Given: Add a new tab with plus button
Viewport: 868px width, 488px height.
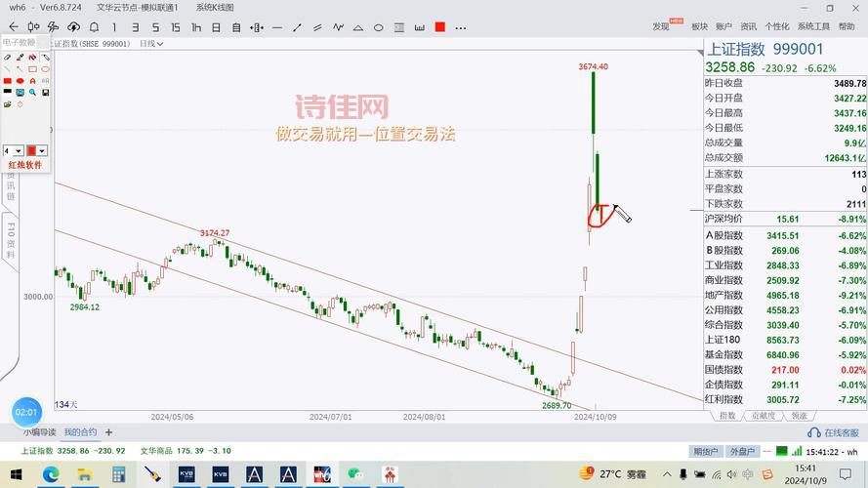Looking at the screenshot, I should click(x=108, y=432).
